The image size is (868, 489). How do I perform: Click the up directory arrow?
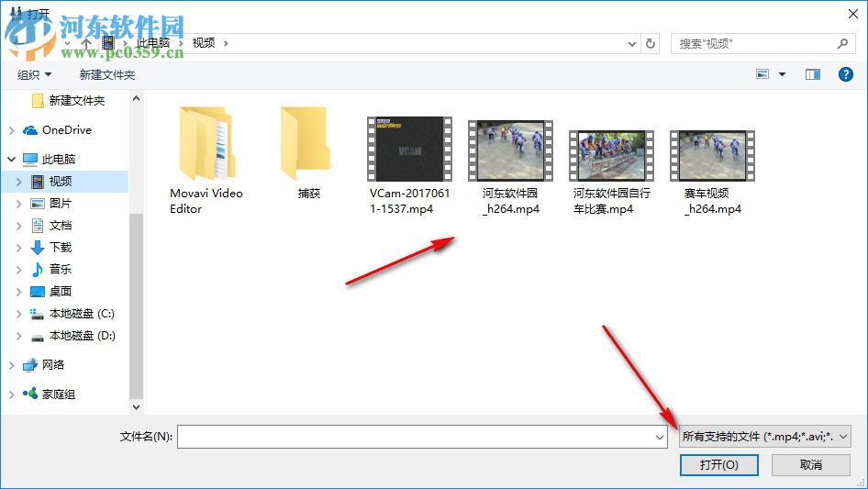coord(86,43)
